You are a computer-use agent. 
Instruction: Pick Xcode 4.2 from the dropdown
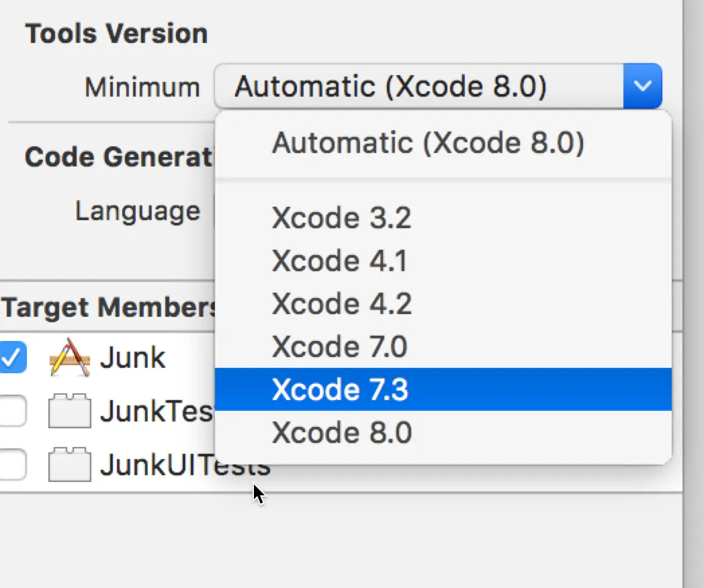click(341, 304)
